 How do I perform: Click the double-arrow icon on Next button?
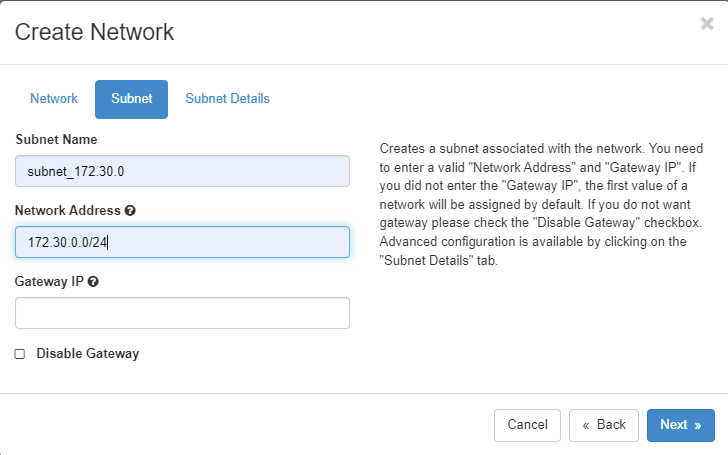point(697,425)
